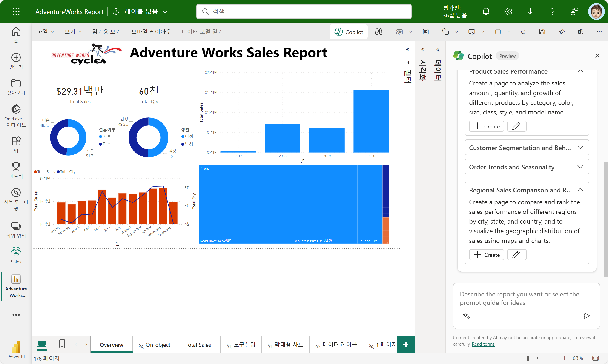This screenshot has height=364, width=608.
Task: Click the save report icon
Action: pos(542,32)
